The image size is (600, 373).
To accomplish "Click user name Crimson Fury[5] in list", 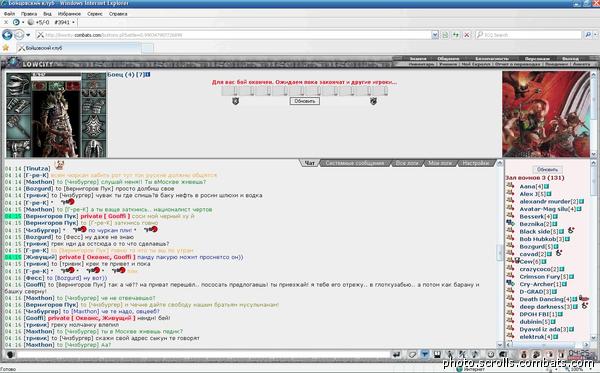I will [x=543, y=277].
